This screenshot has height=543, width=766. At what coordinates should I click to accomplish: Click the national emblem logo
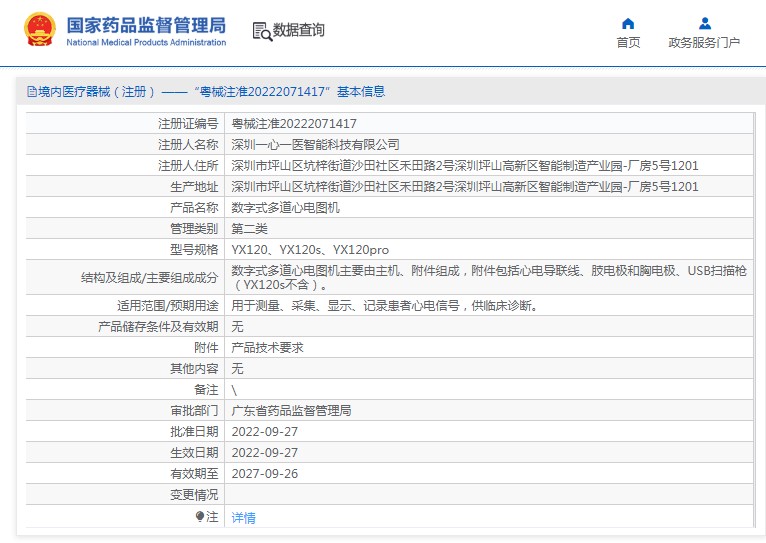pyautogui.click(x=40, y=29)
